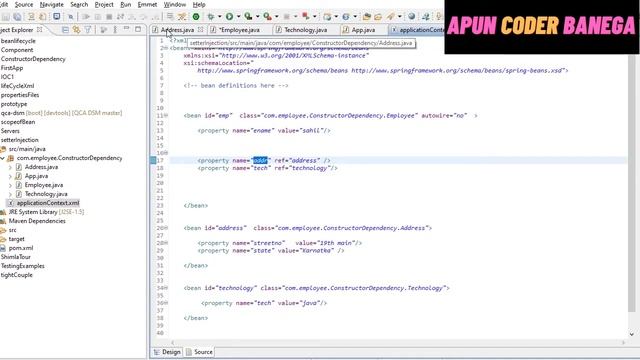The width and height of the screenshot is (640, 360).
Task: Switch to the Technology.java editor tab
Action: pos(305,30)
